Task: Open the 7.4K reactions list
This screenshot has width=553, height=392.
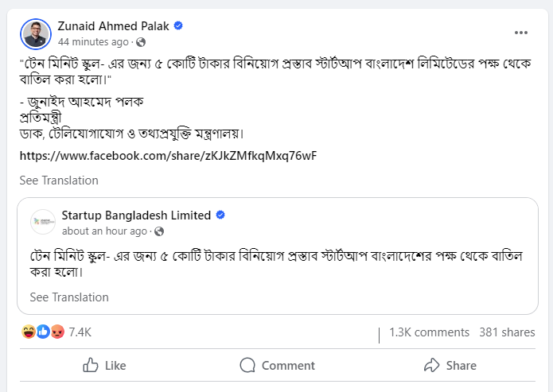Action: tap(80, 332)
